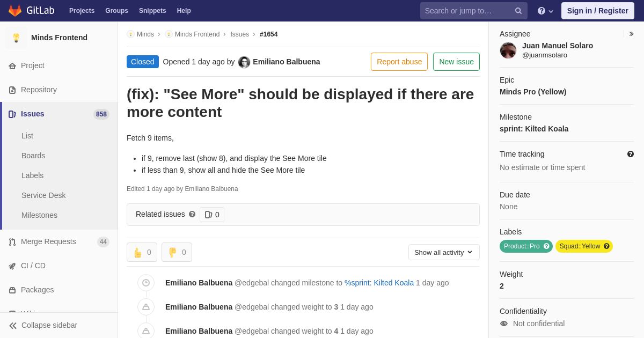Select Milestones under Issues

[x=39, y=215]
